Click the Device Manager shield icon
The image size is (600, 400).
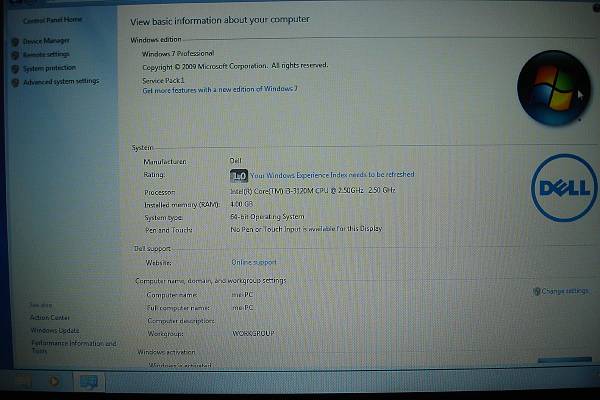(15, 42)
